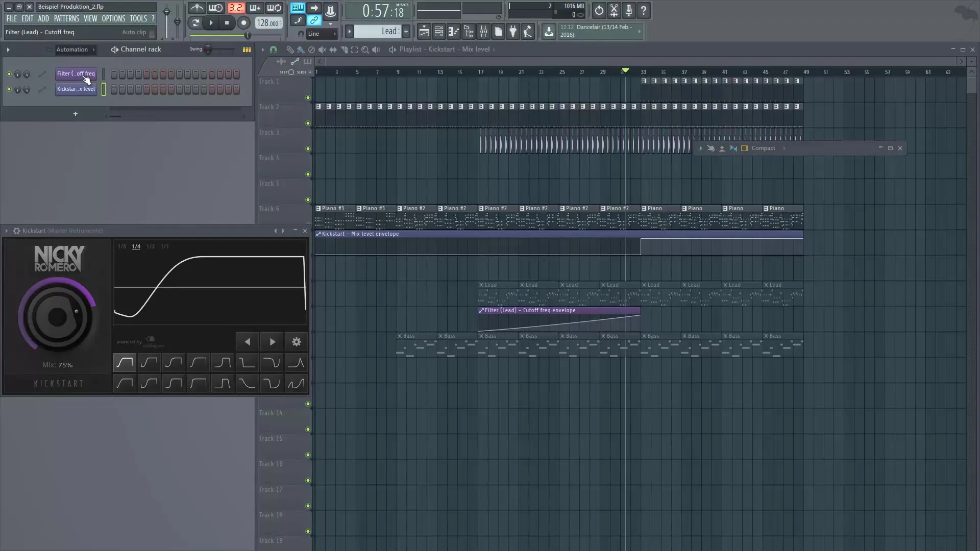
Task: Select the delete tool in playlist toolbar
Action: (x=311, y=49)
